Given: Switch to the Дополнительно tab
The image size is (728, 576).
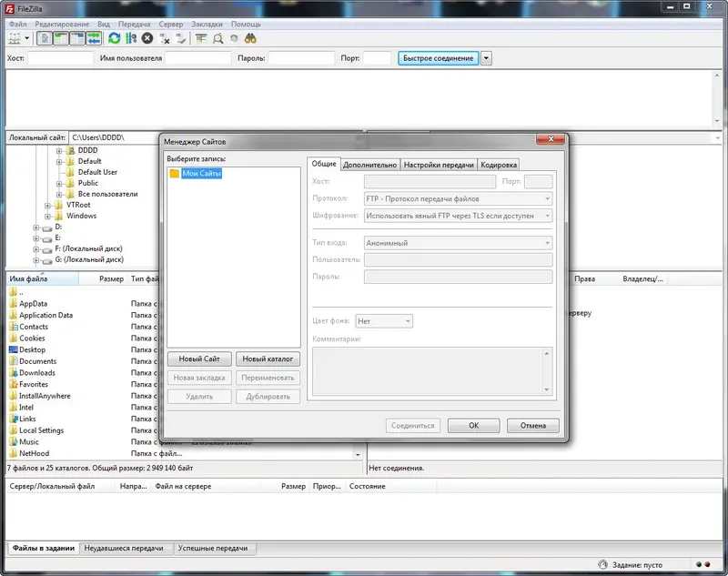Looking at the screenshot, I should tap(369, 165).
